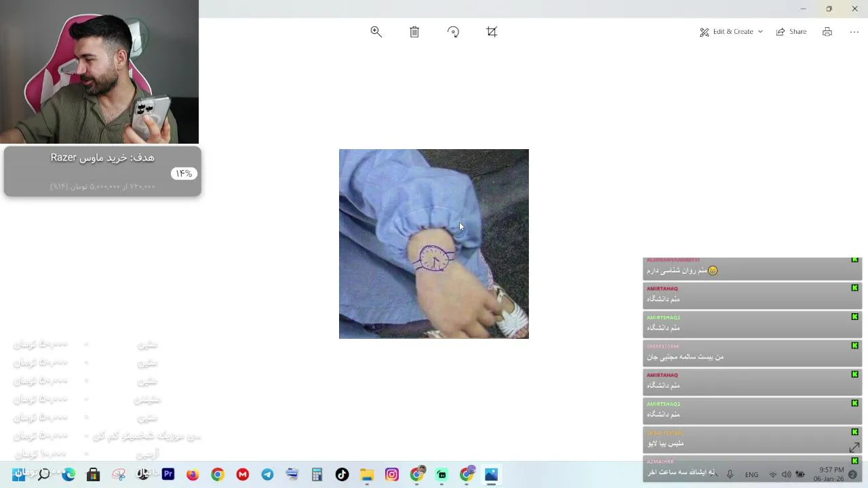Open the See more (three dots) menu
The height and width of the screenshot is (488, 868).
coord(854,32)
